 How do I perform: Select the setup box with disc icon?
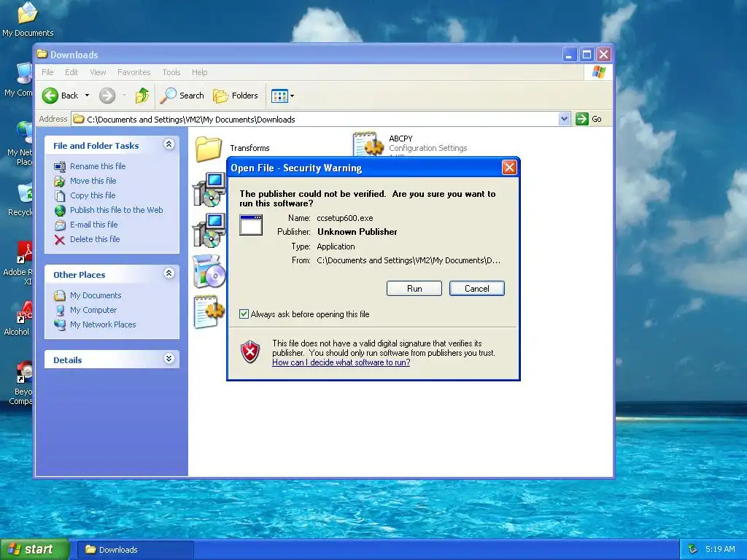[x=209, y=271]
